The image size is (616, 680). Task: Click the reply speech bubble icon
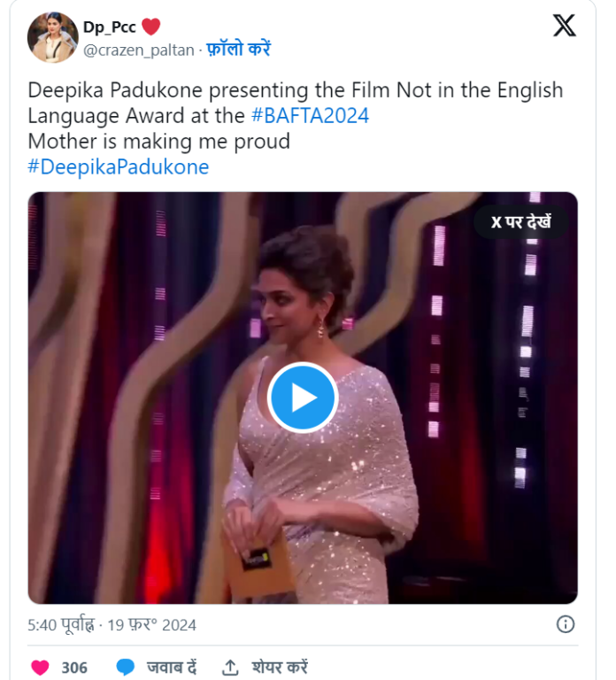click(x=126, y=667)
